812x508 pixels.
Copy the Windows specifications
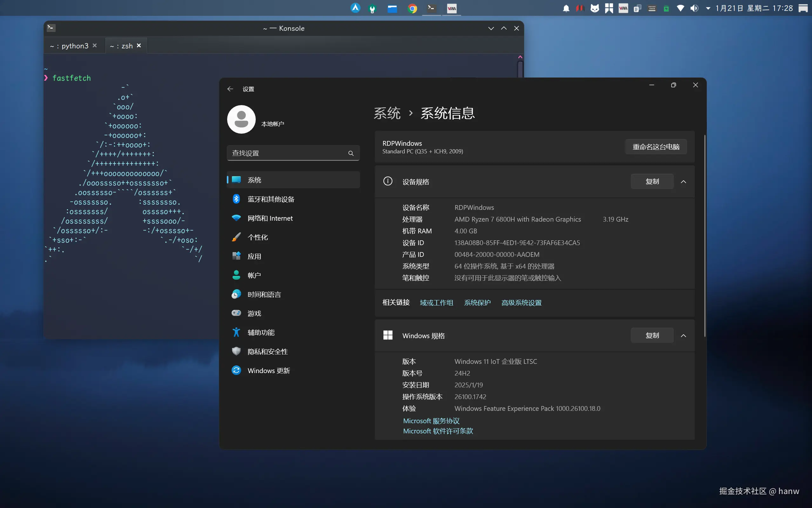652,336
